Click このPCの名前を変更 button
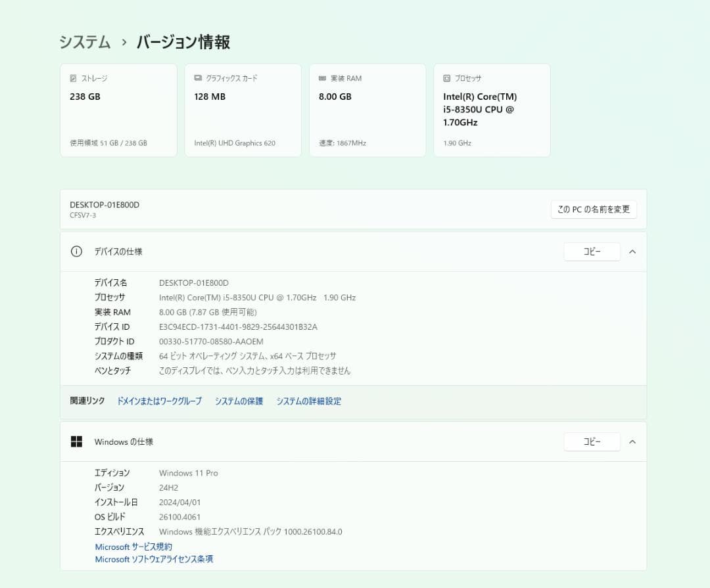Viewport: 710px width, 588px height. 593,210
